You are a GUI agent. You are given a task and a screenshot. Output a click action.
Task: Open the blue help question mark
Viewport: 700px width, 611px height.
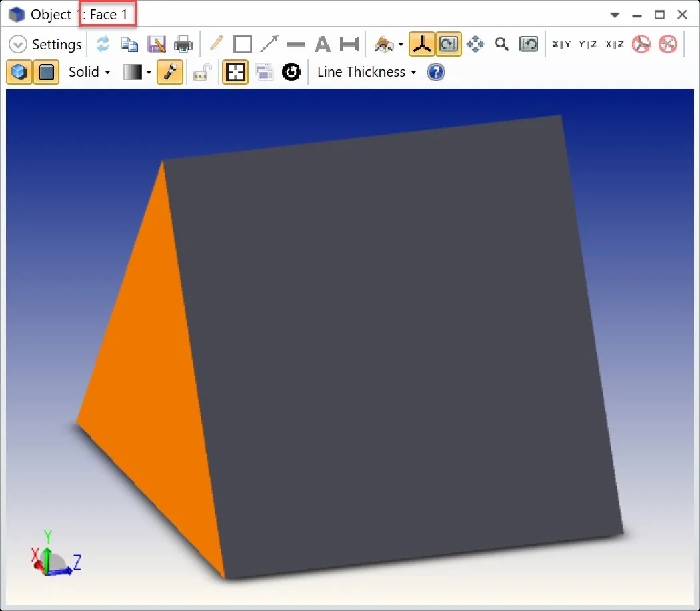click(x=435, y=72)
